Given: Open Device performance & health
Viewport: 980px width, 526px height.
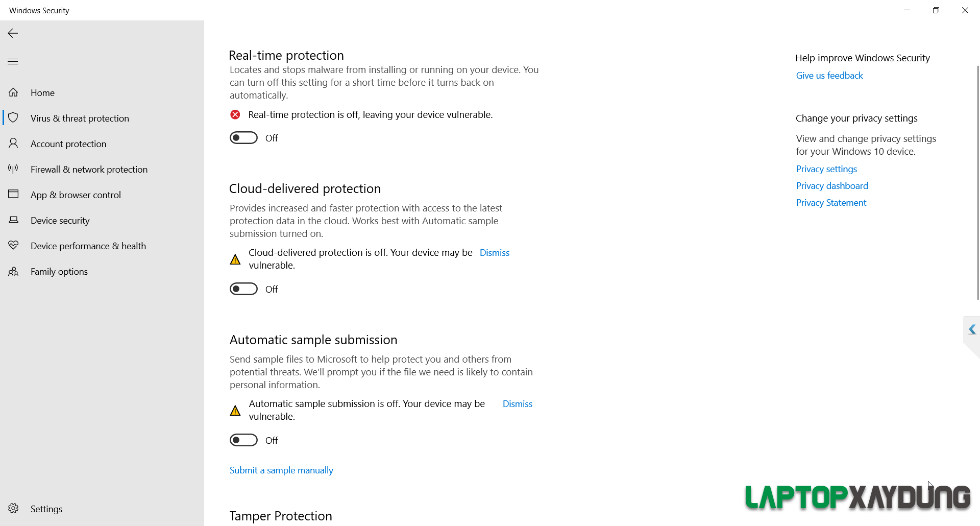Looking at the screenshot, I should [88, 246].
